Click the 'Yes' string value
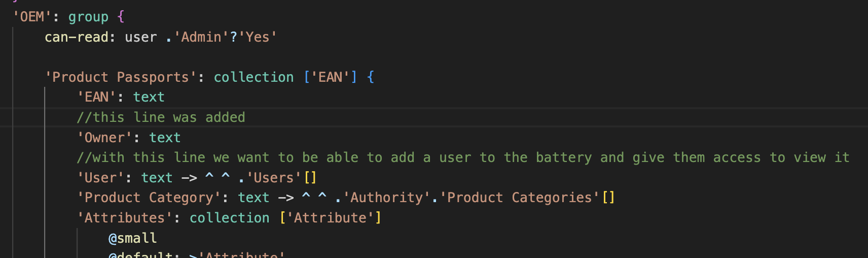 pos(258,37)
